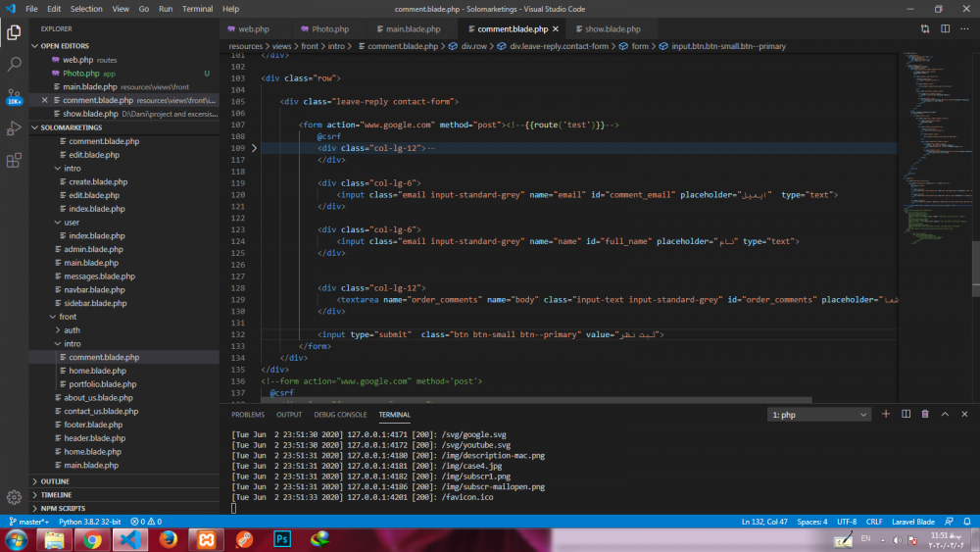Viewport: 980px width, 552px height.
Task: Maximize the terminal panel with up chevron
Action: point(945,415)
